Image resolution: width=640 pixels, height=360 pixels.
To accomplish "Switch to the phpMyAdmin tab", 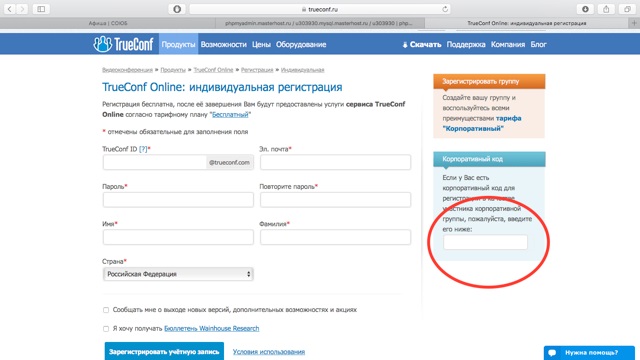I will [319, 23].
